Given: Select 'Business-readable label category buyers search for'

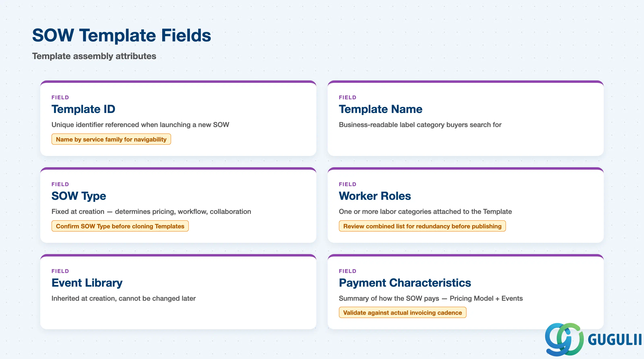Looking at the screenshot, I should point(420,125).
